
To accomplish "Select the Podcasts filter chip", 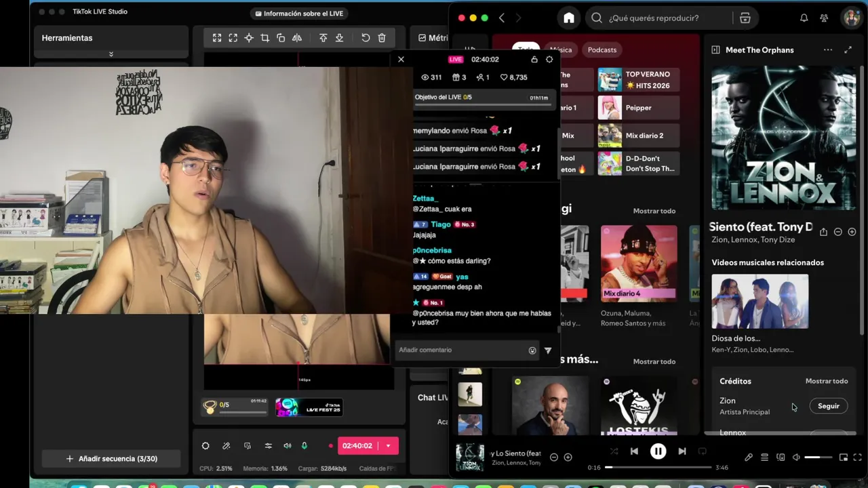I will pyautogui.click(x=602, y=49).
